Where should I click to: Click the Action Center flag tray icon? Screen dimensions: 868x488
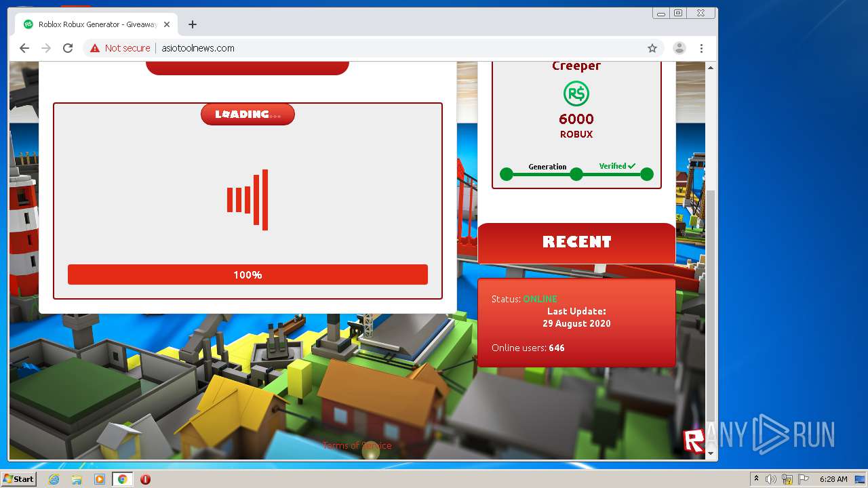pyautogui.click(x=804, y=479)
